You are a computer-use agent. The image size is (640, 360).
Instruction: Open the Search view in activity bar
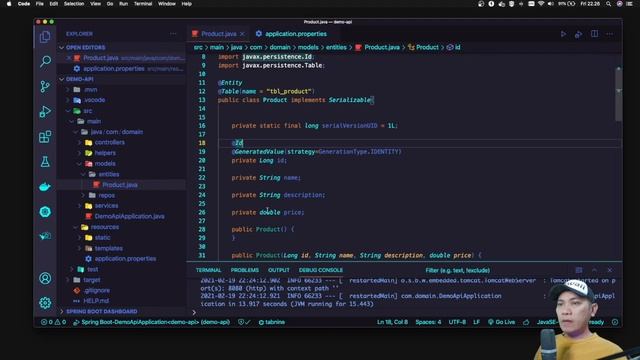click(45, 62)
